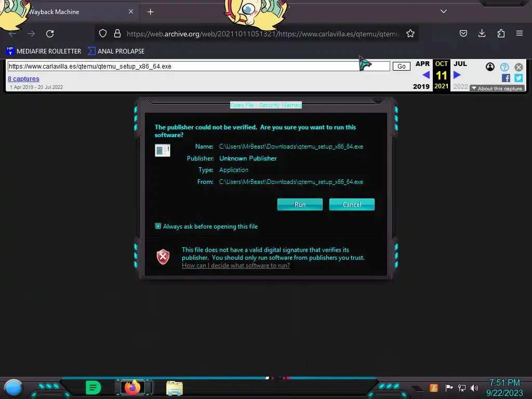Click the Firefox address bar URL
532x399 pixels.
263,34
